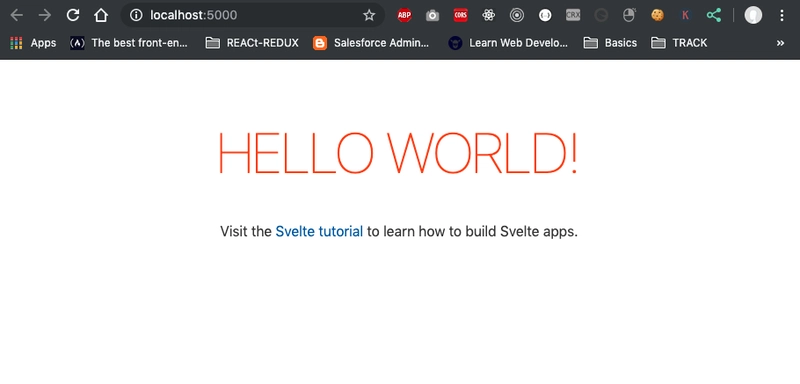Open the Salesforce Admin... bookmark

371,43
